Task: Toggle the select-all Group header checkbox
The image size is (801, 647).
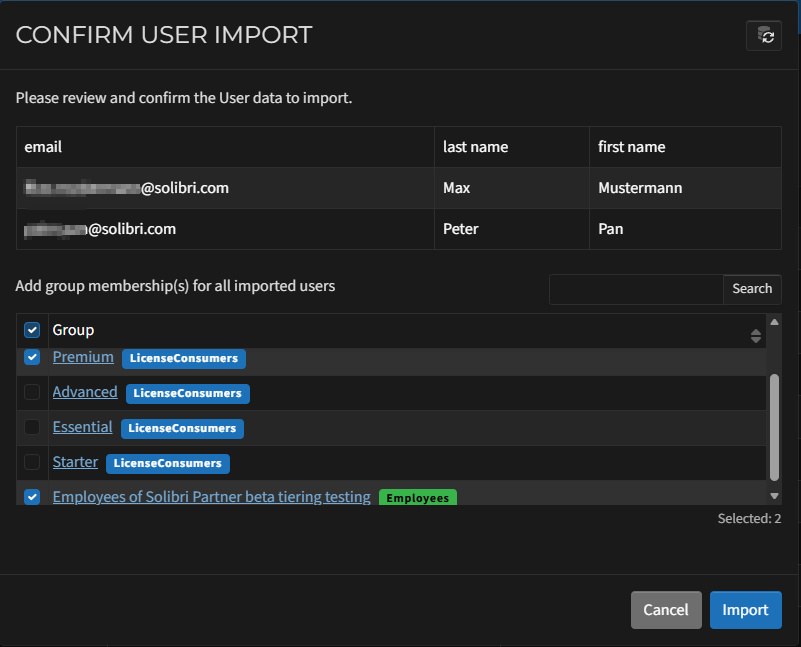Action: [32, 330]
